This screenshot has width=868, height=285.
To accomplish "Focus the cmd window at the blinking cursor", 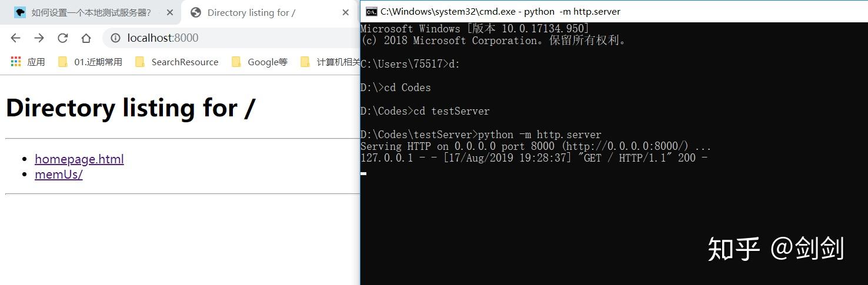I will point(363,173).
